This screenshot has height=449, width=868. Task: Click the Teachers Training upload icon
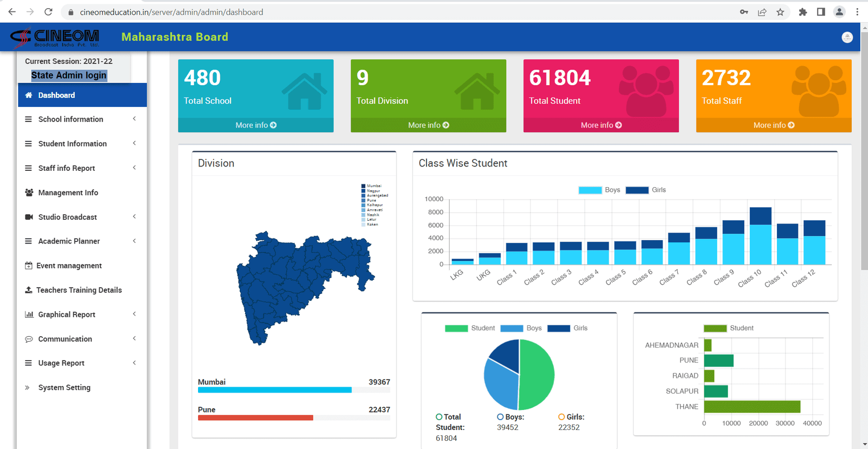(x=29, y=290)
